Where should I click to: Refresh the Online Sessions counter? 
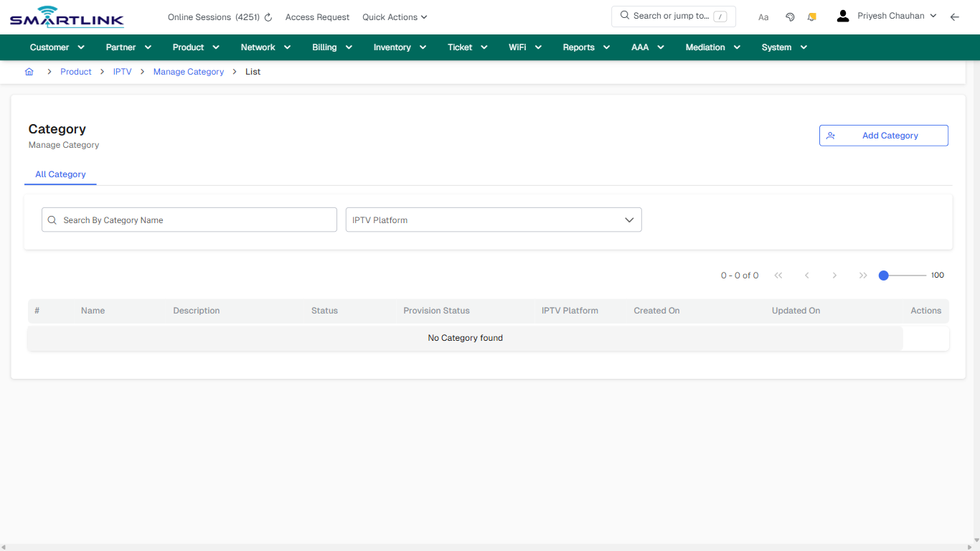click(x=268, y=17)
